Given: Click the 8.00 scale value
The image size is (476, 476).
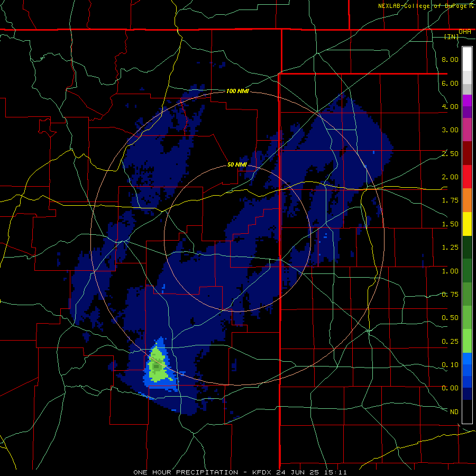Looking at the screenshot, I should coord(450,59).
